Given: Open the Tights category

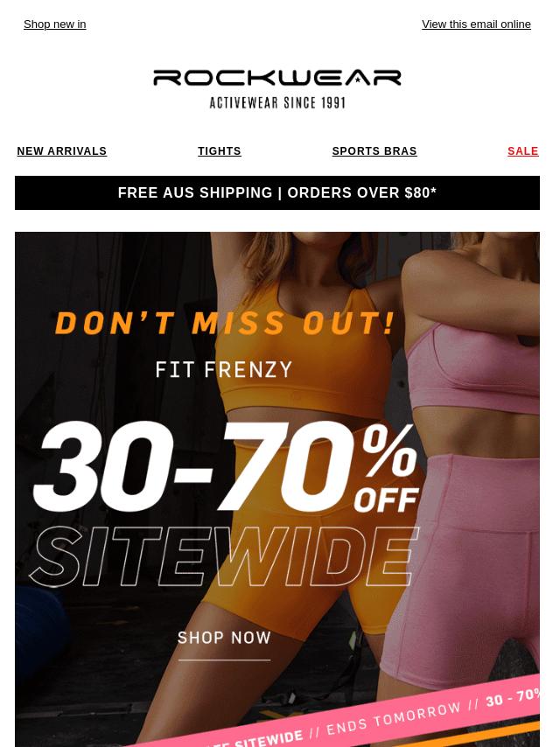Looking at the screenshot, I should (220, 151).
